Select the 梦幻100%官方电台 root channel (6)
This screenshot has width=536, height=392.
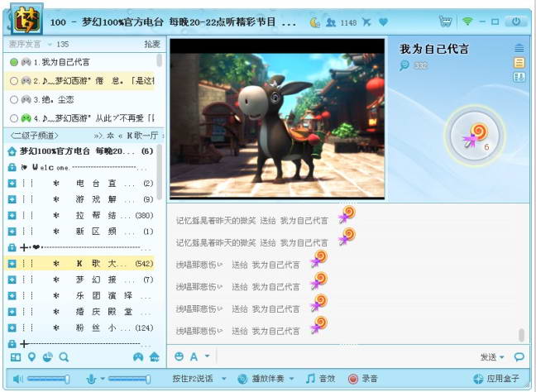click(x=80, y=151)
